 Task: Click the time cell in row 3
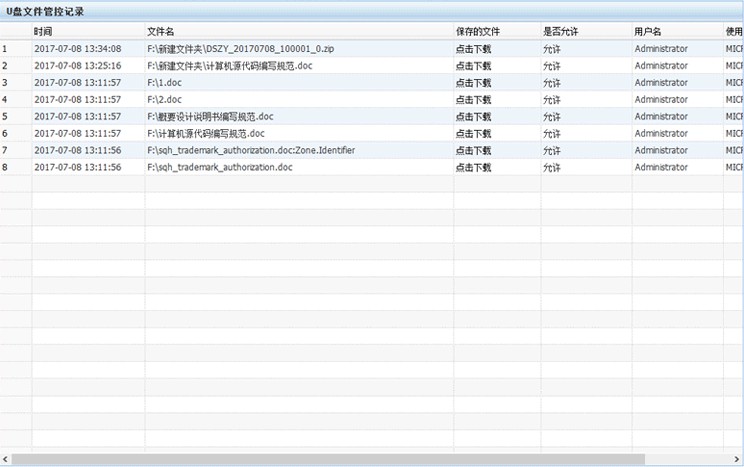point(77,83)
